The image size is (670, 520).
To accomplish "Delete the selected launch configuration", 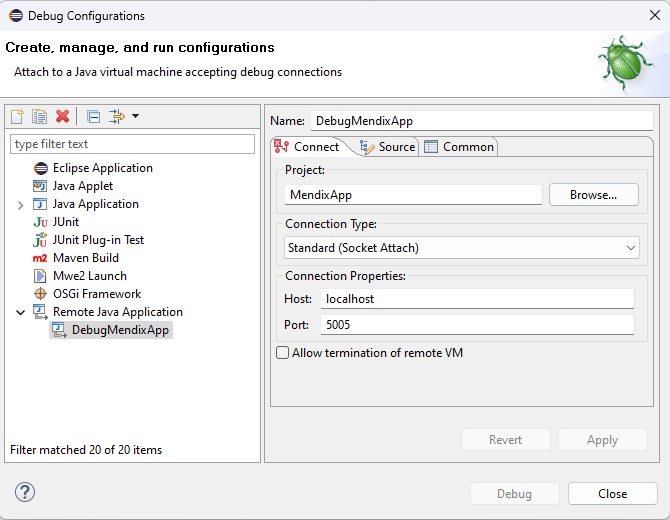I will coord(62,117).
